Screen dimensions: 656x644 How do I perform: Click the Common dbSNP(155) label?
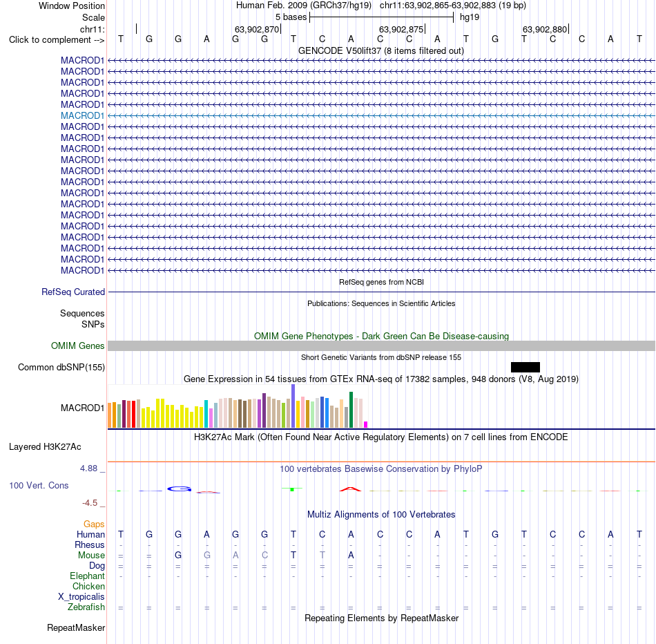coord(61,367)
